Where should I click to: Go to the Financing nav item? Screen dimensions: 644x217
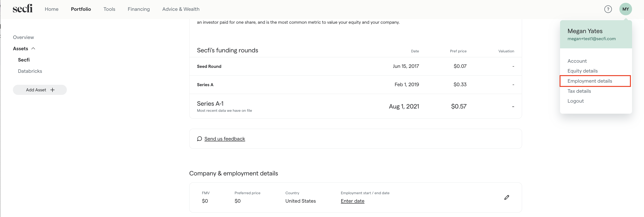click(139, 9)
